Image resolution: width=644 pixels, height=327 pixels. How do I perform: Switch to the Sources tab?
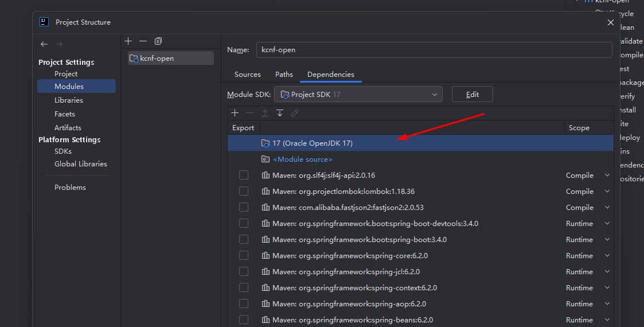247,75
